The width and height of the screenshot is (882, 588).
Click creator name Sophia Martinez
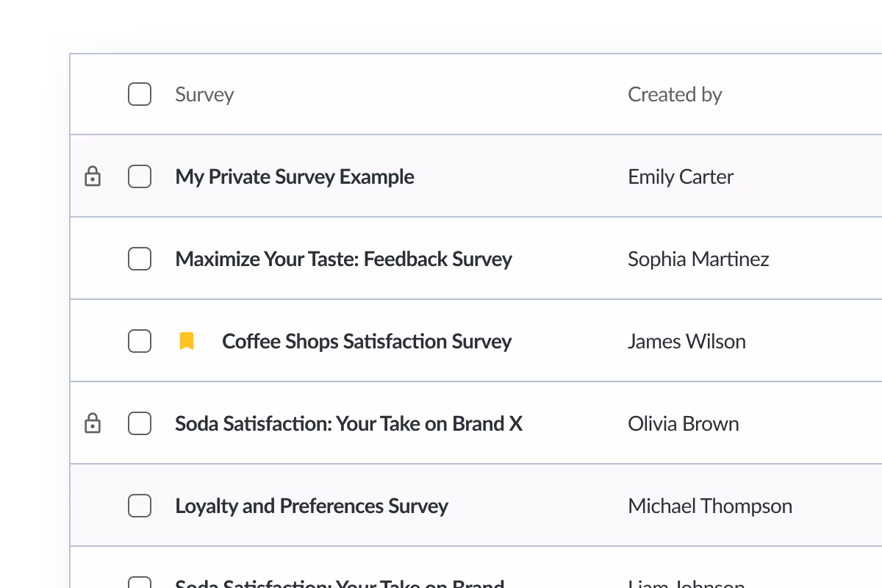tap(698, 259)
